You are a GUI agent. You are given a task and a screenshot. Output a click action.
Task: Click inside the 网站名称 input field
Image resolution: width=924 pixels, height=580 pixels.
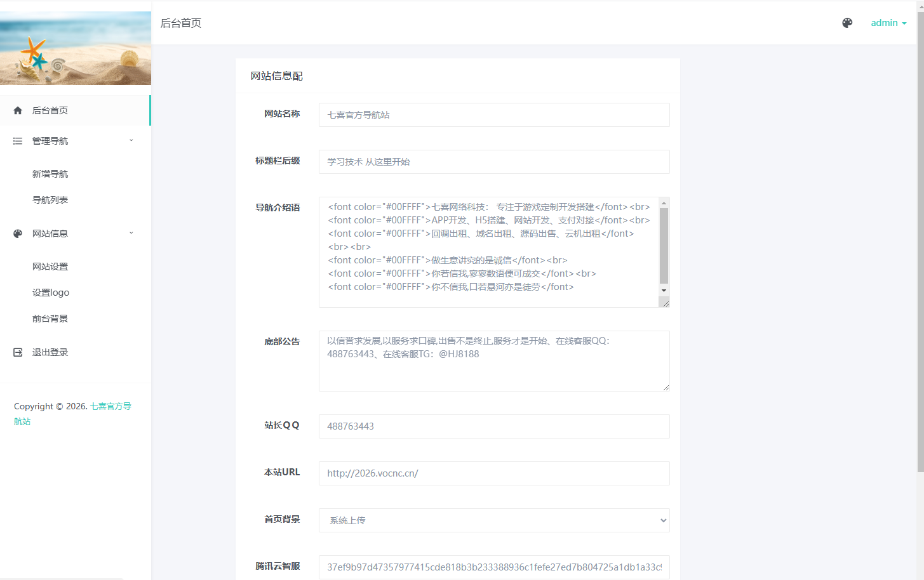click(x=494, y=115)
